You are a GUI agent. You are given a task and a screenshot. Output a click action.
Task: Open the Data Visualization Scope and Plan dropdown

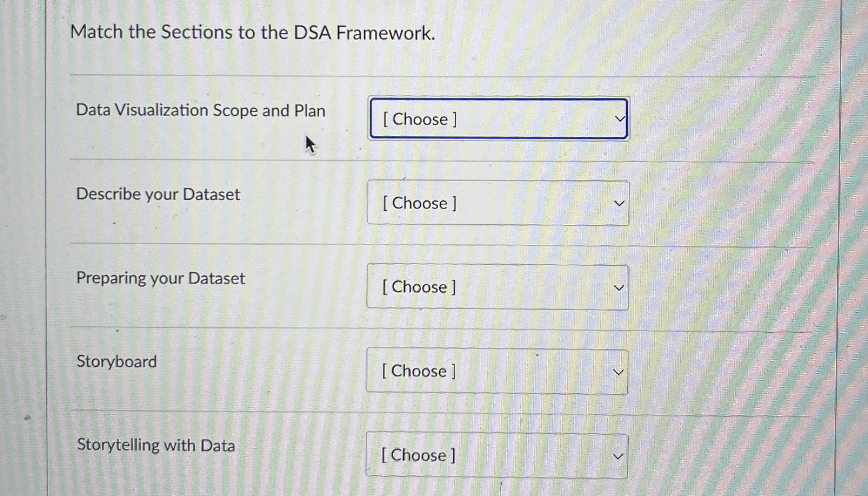coord(498,119)
